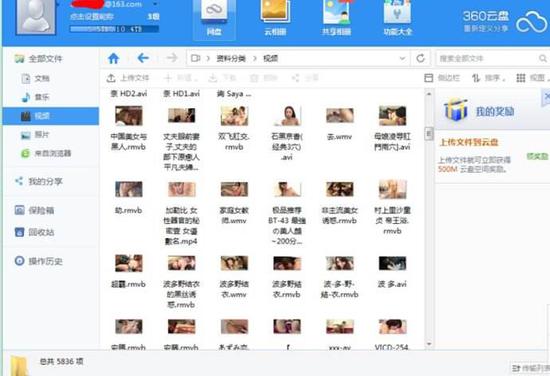The width and height of the screenshot is (550, 376).
Task: Select the file 助.rmvb
Action: coord(129,197)
